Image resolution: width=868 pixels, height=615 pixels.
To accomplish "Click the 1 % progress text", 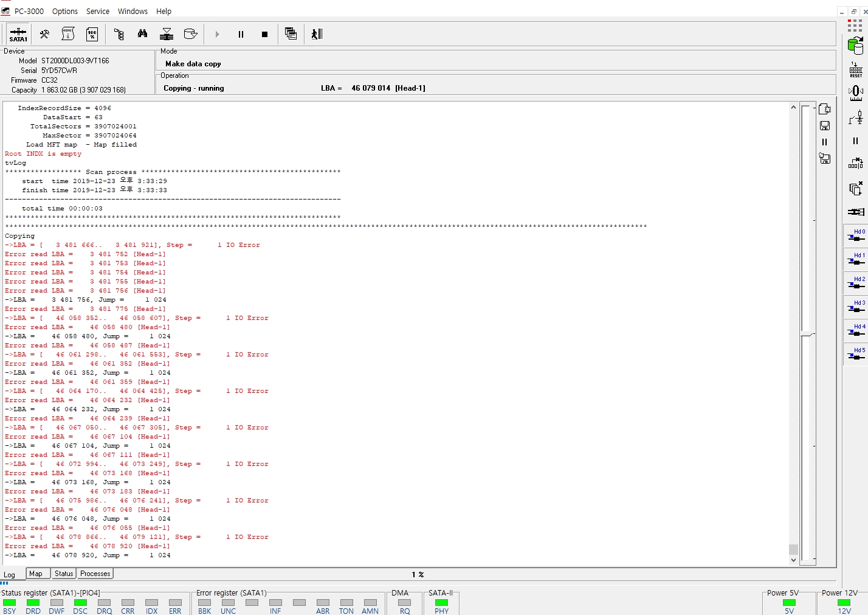I will tap(418, 574).
